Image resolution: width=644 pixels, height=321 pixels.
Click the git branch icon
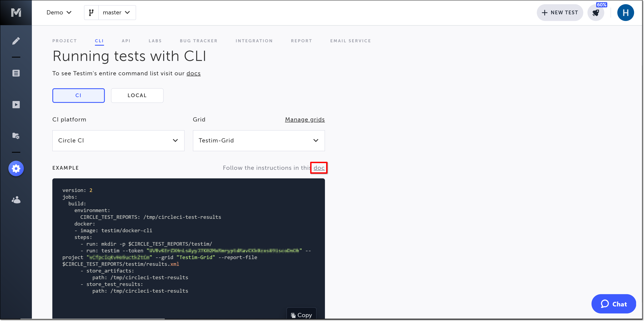pos(91,12)
